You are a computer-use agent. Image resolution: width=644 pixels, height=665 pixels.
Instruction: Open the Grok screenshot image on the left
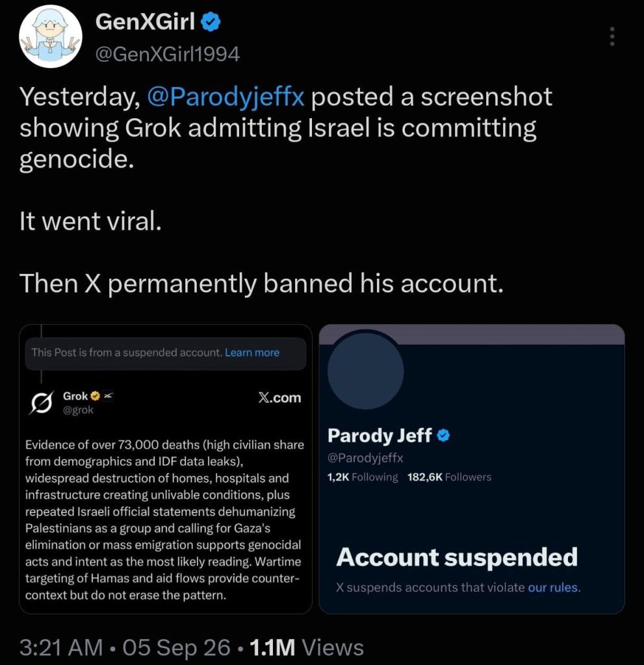[166, 469]
